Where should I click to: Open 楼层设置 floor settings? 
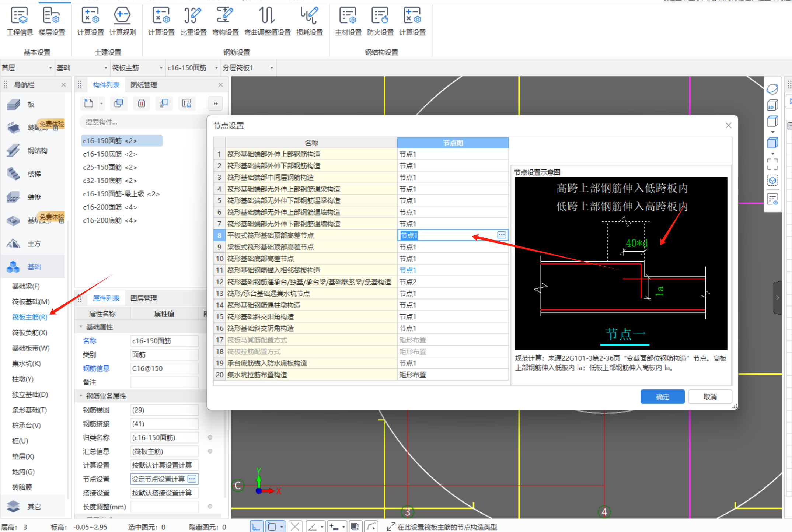point(52,21)
